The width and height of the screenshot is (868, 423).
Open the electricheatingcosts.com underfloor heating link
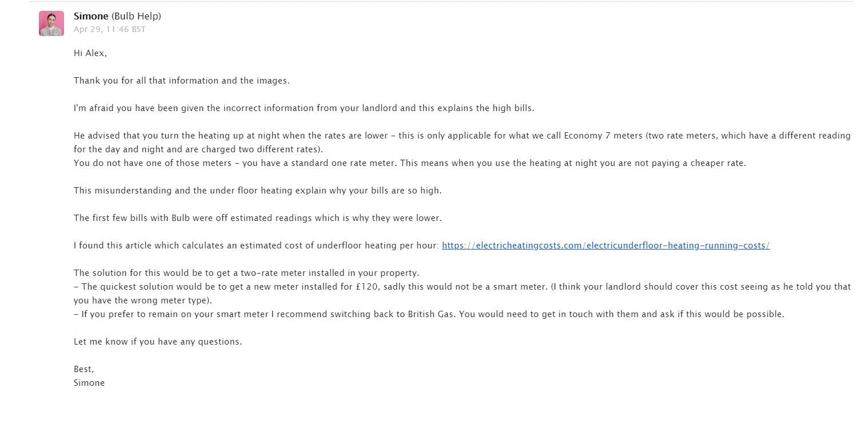point(606,246)
